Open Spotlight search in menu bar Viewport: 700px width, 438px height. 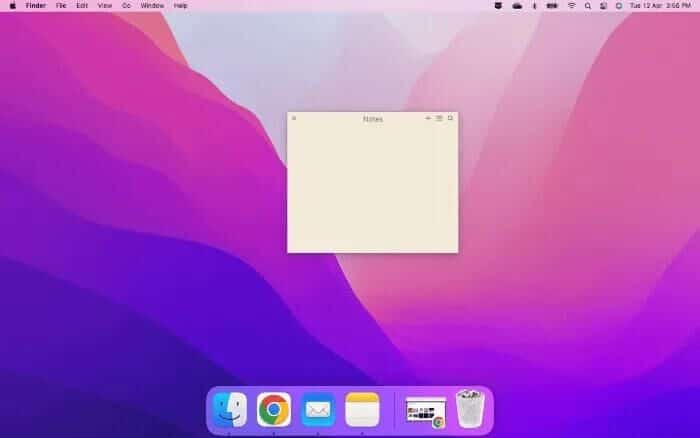588,6
